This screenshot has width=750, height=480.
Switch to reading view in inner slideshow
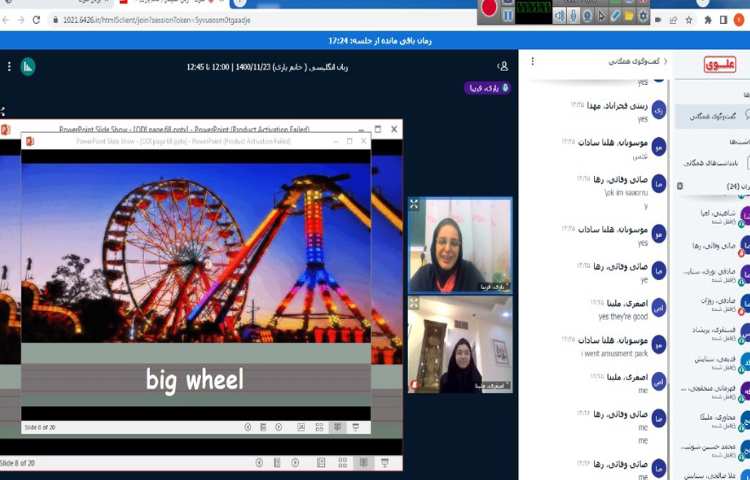pos(337,427)
